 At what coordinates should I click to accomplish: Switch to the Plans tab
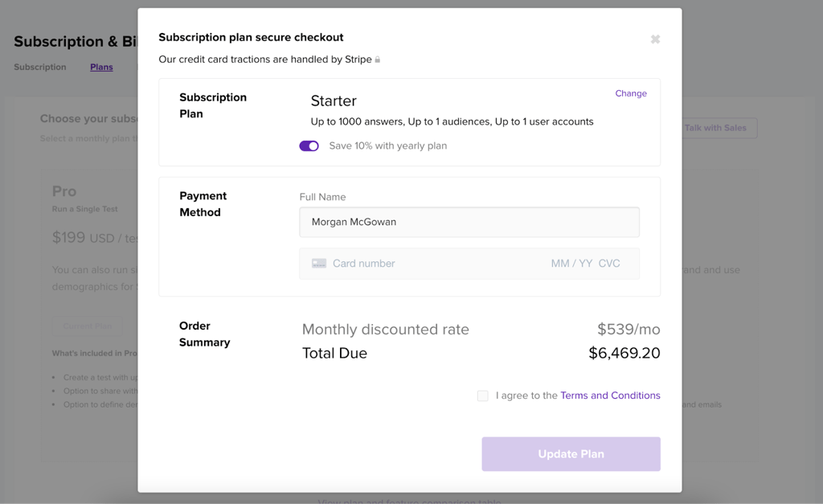[x=101, y=68]
